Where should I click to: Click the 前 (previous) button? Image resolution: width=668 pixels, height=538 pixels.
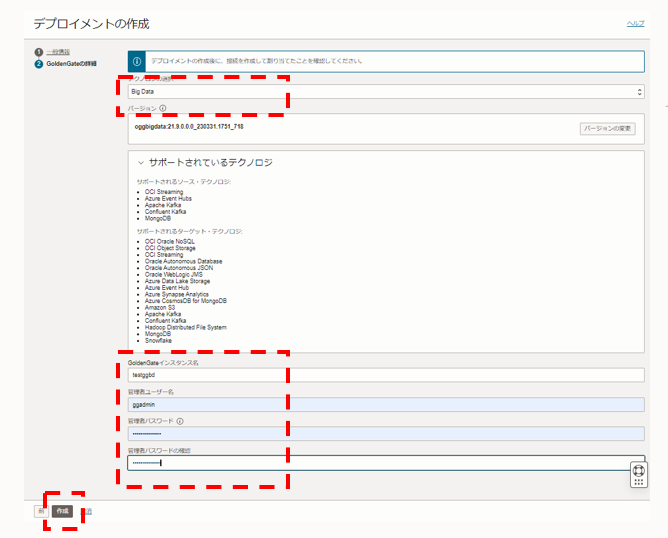(41, 511)
